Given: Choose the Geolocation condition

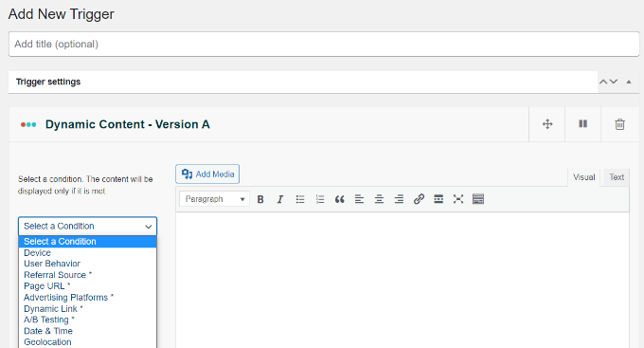Looking at the screenshot, I should pos(87,341).
